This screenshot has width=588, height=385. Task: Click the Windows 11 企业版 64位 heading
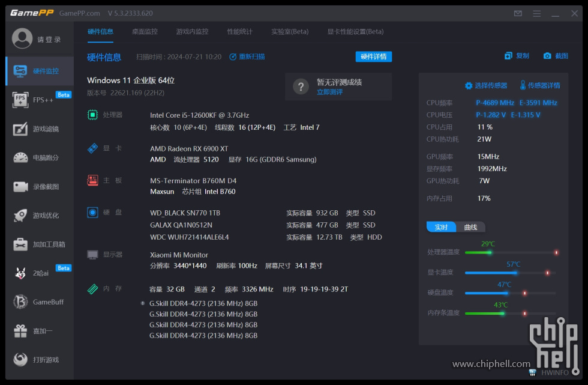tap(131, 80)
